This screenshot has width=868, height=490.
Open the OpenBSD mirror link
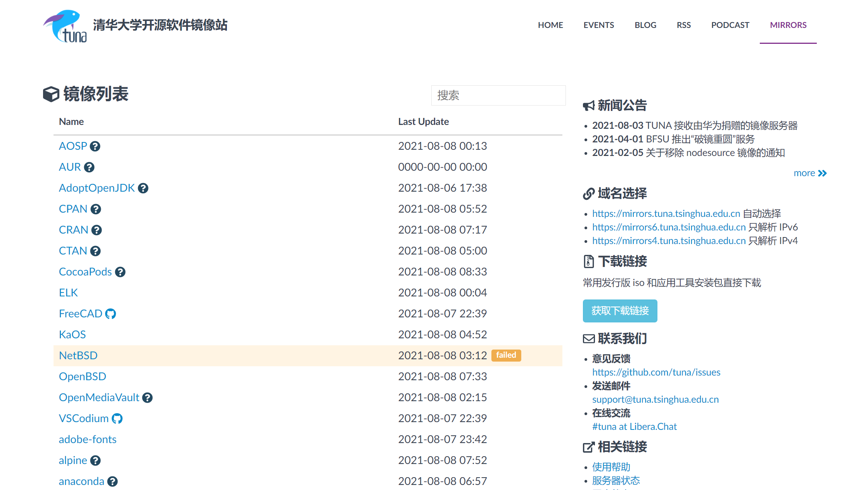(x=83, y=376)
